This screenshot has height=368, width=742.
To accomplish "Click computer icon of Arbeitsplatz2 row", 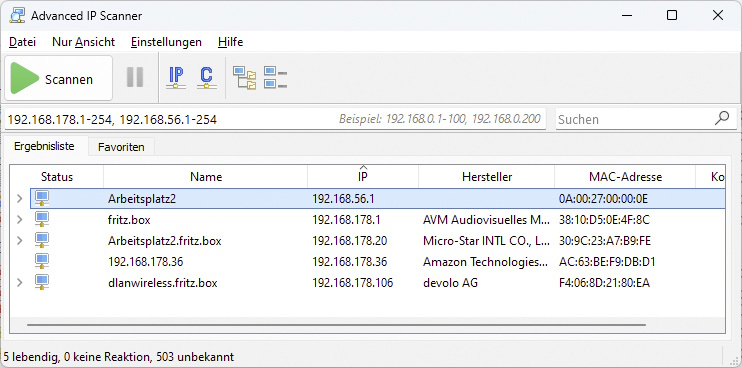I will click(42, 198).
